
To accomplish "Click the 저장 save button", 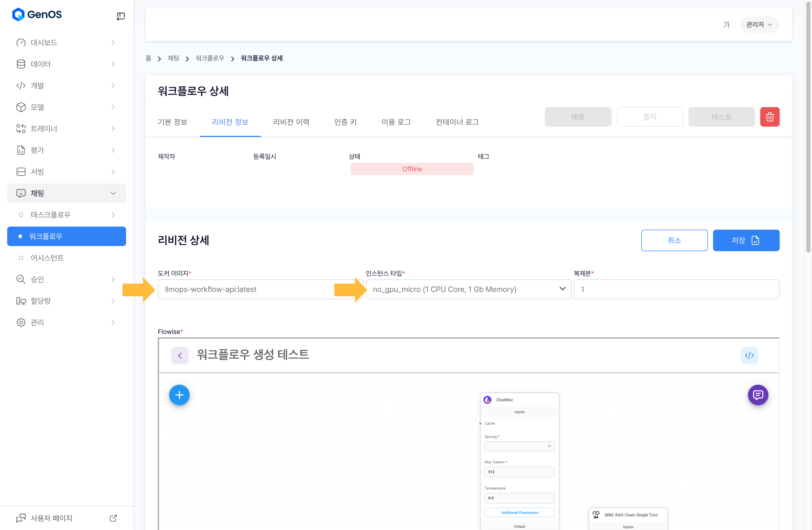I will click(746, 240).
